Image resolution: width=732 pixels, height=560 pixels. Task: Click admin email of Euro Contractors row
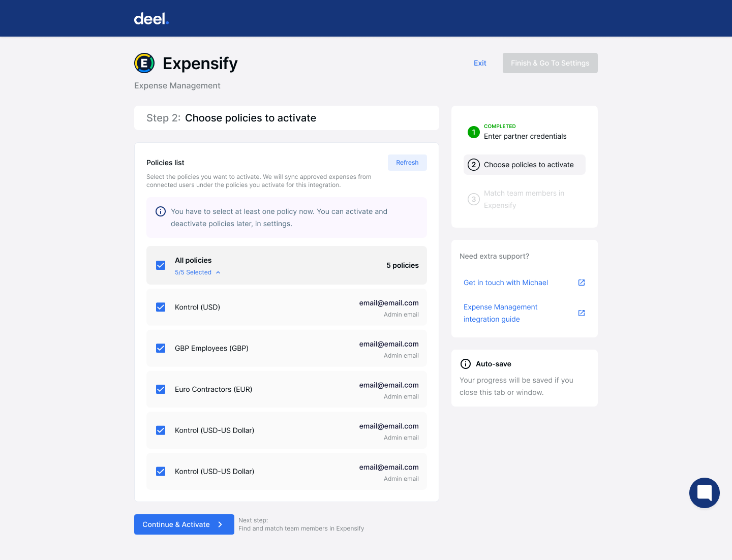click(x=389, y=385)
